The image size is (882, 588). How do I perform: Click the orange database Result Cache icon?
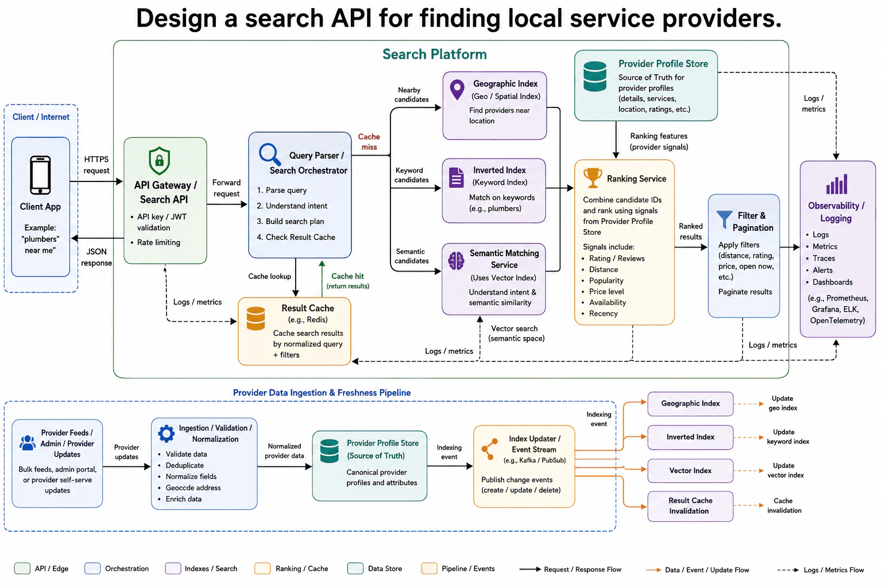[256, 319]
